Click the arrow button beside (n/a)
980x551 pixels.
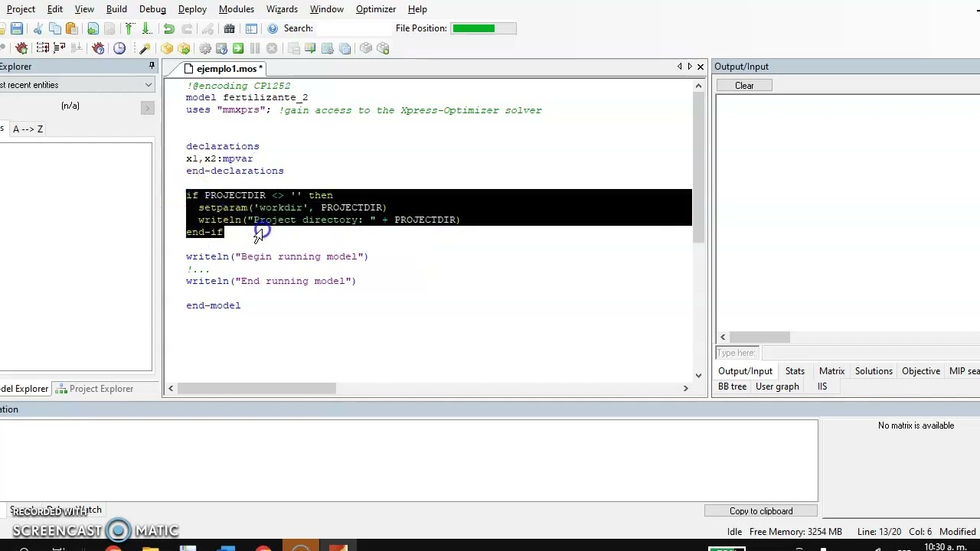148,108
